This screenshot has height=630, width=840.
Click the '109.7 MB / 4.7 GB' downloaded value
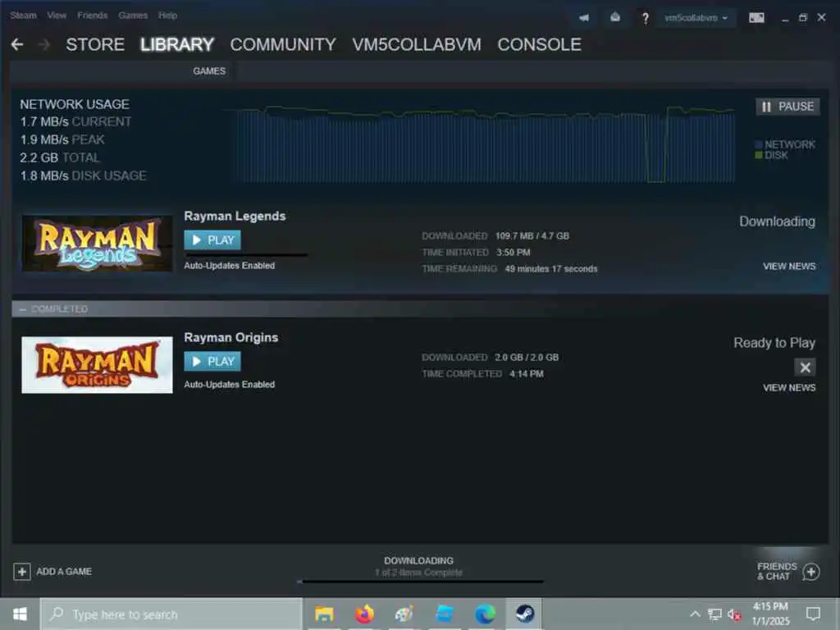pyautogui.click(x=532, y=235)
